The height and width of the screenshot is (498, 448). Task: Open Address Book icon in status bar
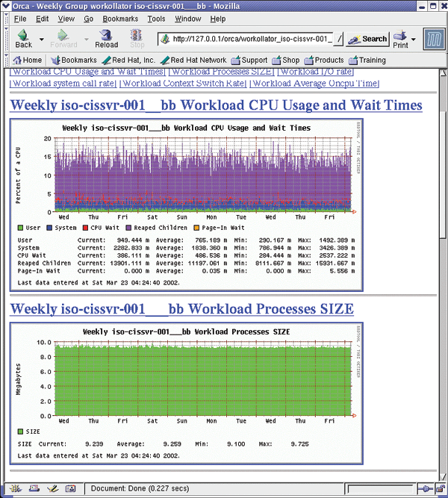tap(71, 489)
